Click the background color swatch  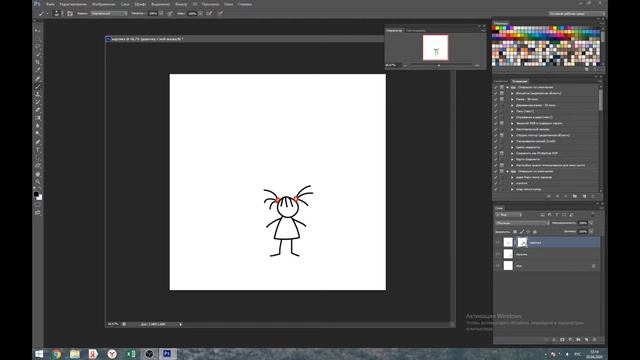[40, 198]
